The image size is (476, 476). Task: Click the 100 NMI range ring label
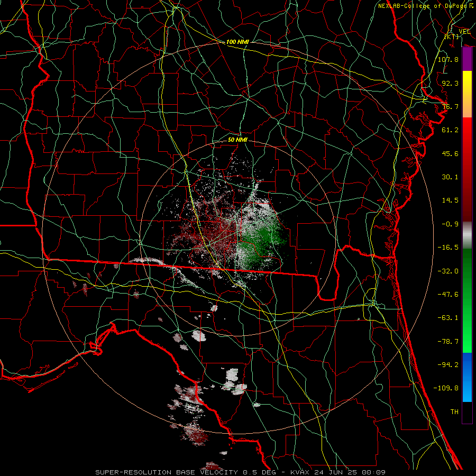coord(237,42)
